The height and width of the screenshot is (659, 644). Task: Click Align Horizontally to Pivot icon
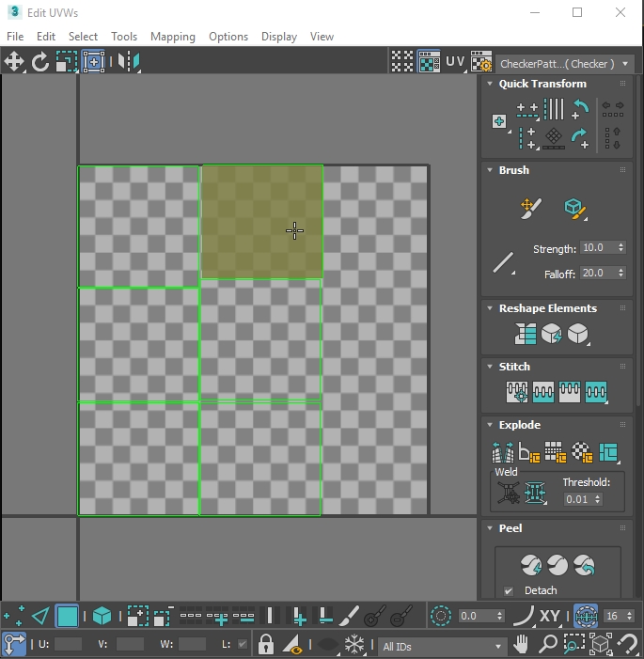coord(527,111)
